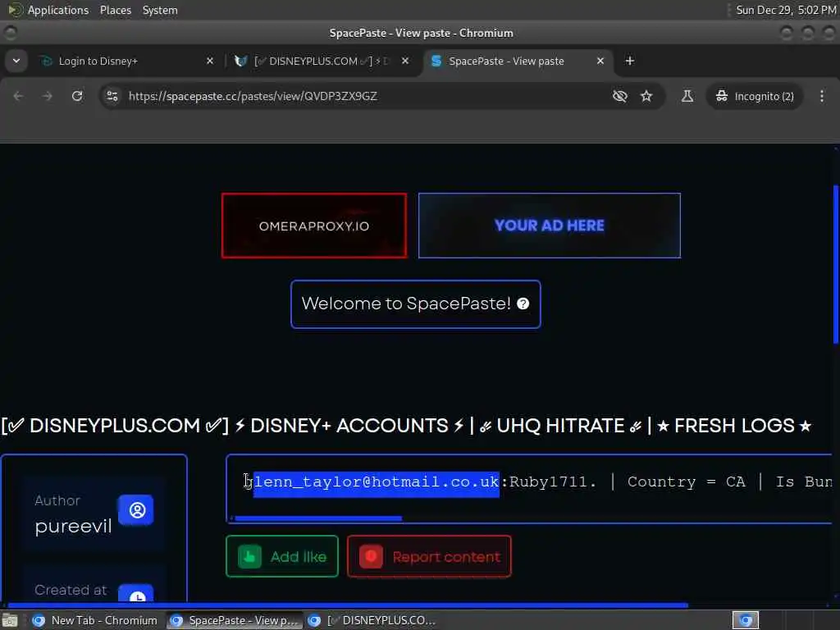The height and width of the screenshot is (630, 840).
Task: Click the DISNEY+ ACCOUNTS paste title
Action: 405,426
